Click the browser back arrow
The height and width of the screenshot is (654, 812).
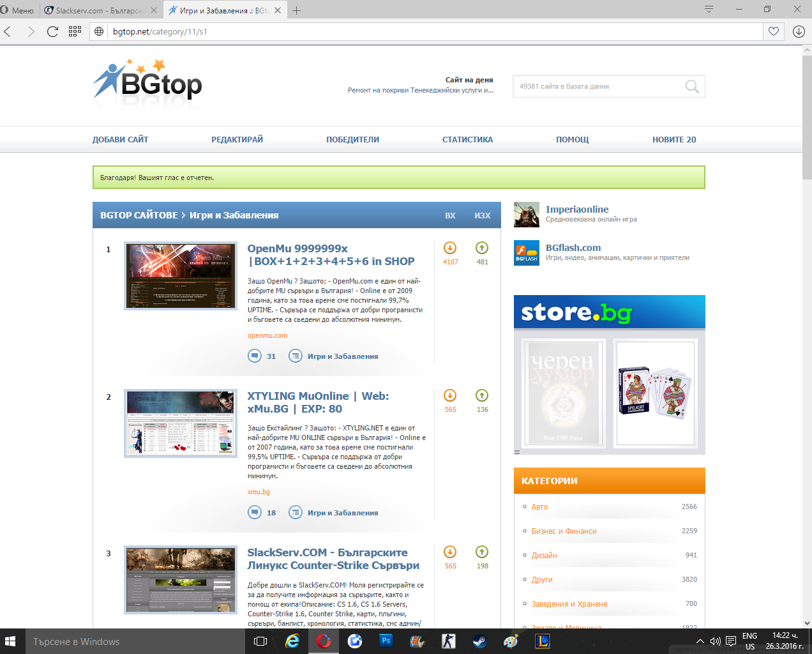pos(8,31)
